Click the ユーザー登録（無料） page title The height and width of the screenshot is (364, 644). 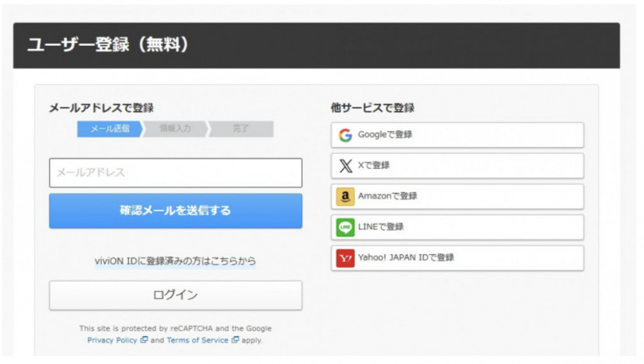(108, 44)
